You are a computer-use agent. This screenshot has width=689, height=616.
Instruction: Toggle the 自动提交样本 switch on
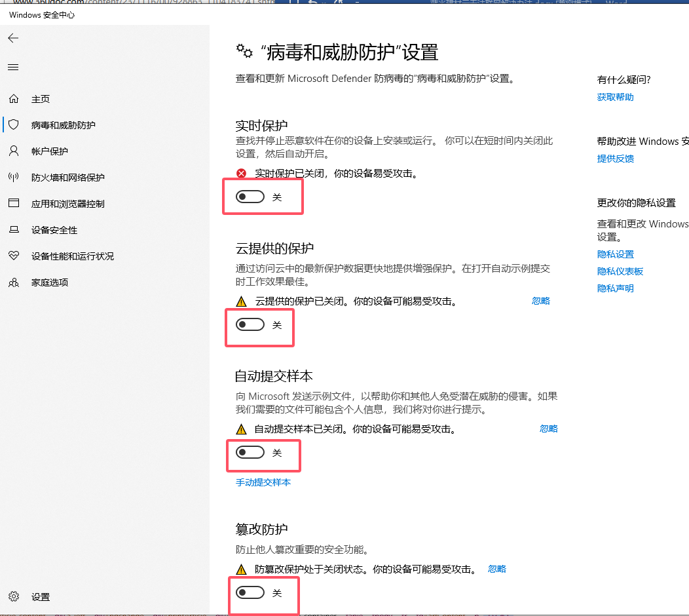point(250,452)
